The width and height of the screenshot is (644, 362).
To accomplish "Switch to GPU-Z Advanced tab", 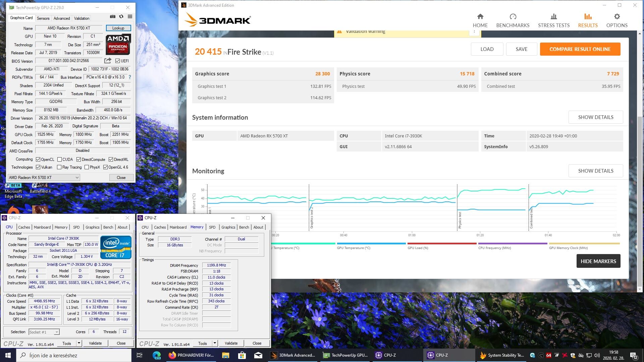I will (62, 18).
